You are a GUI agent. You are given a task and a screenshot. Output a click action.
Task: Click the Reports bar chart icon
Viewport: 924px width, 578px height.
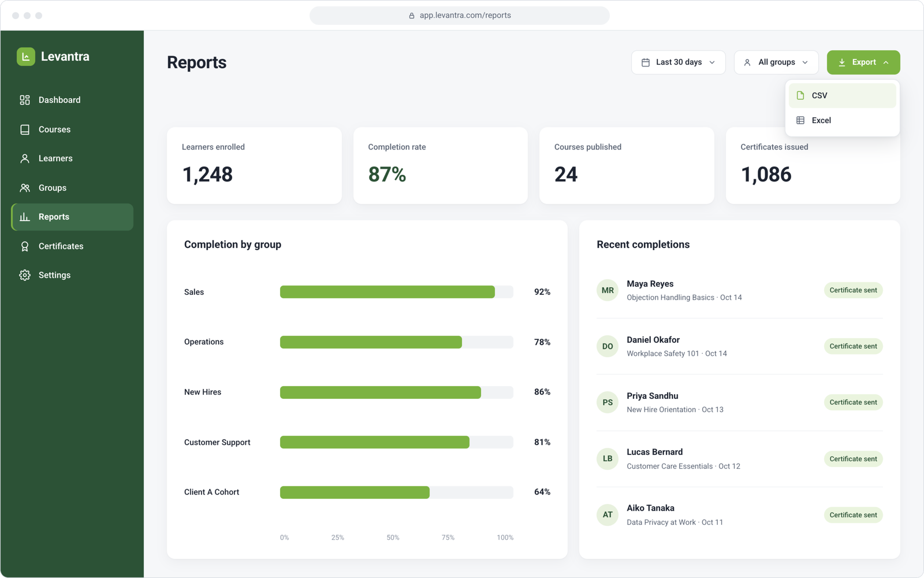[x=25, y=217]
